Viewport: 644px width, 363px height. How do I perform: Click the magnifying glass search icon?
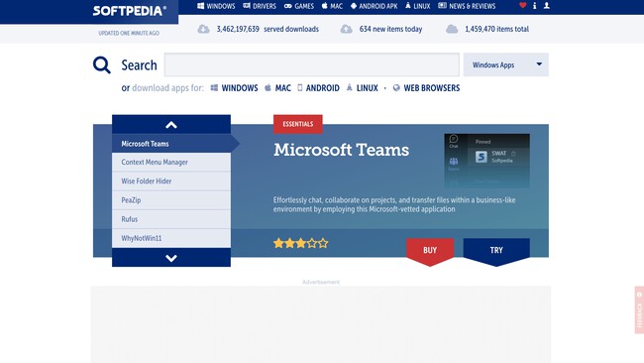(x=101, y=64)
